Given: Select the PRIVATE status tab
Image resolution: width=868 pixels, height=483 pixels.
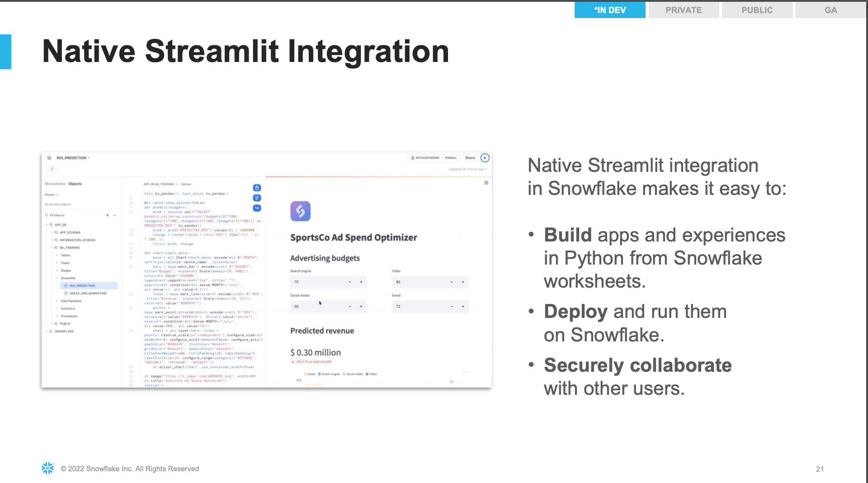Looking at the screenshot, I should point(684,10).
